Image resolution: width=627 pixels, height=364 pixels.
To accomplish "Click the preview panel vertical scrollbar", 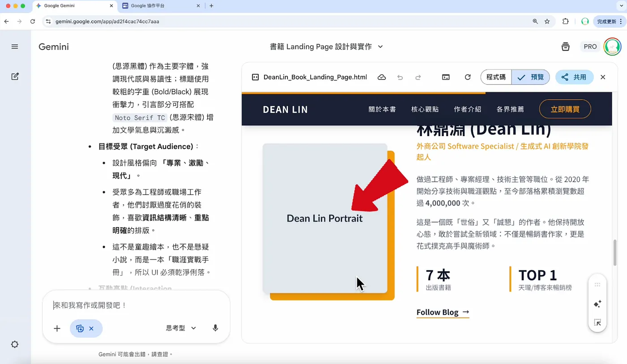I will click(615, 253).
